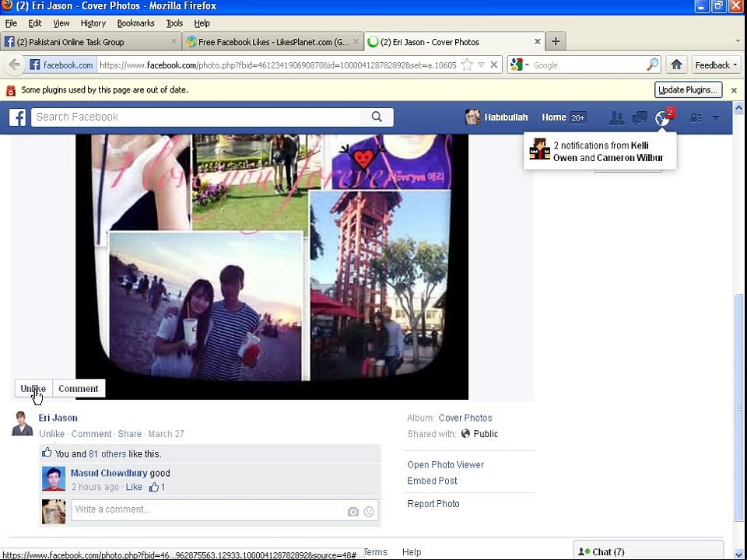Screen dimensions: 747x560
Task: Open the Bookmarks menu
Action: tap(135, 23)
